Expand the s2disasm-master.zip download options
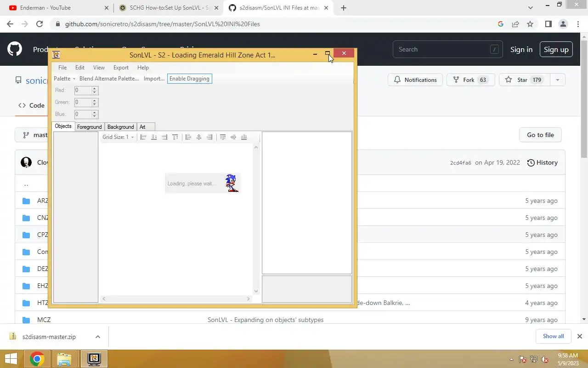This screenshot has height=368, width=588. [x=98, y=337]
